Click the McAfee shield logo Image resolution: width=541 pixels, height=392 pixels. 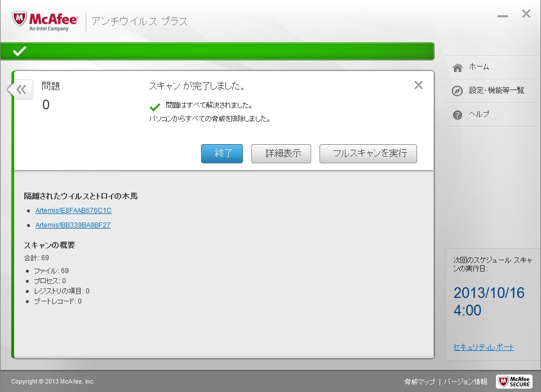pos(19,19)
